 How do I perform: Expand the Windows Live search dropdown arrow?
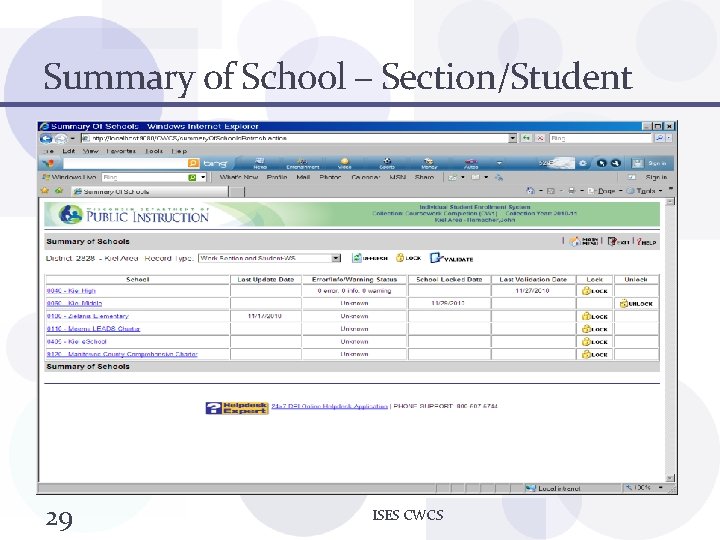203,177
